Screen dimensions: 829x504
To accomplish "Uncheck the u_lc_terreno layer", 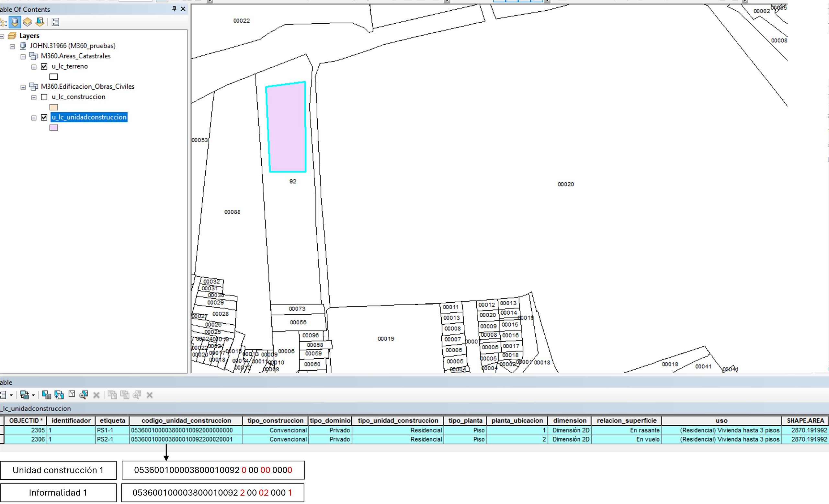I will [x=44, y=67].
